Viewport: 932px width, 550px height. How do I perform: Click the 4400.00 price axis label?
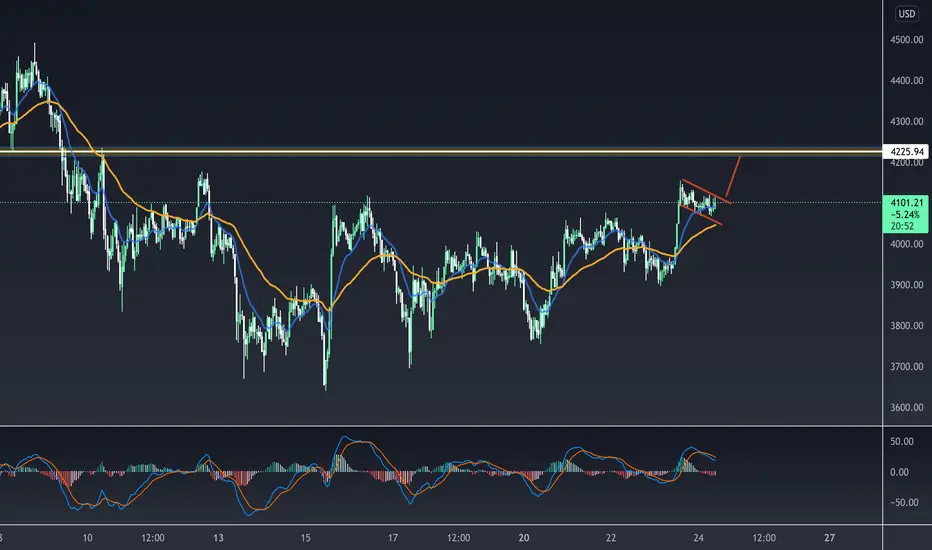coord(906,80)
